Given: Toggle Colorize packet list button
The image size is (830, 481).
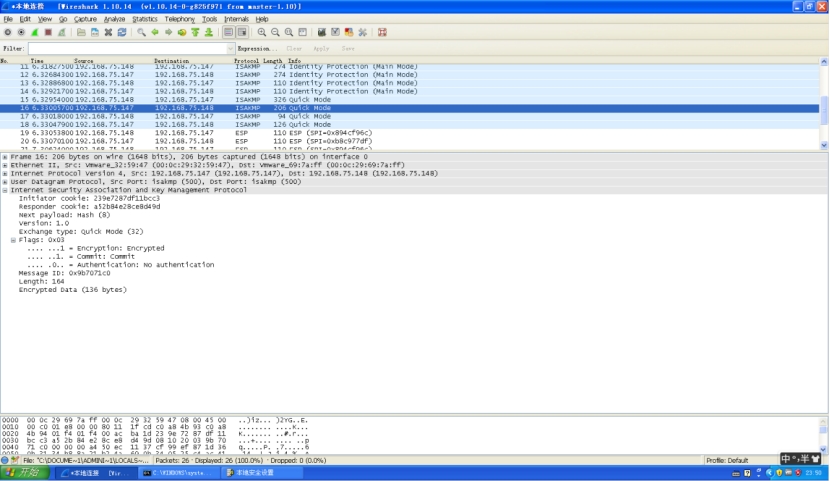Looking at the screenshot, I should (x=229, y=32).
